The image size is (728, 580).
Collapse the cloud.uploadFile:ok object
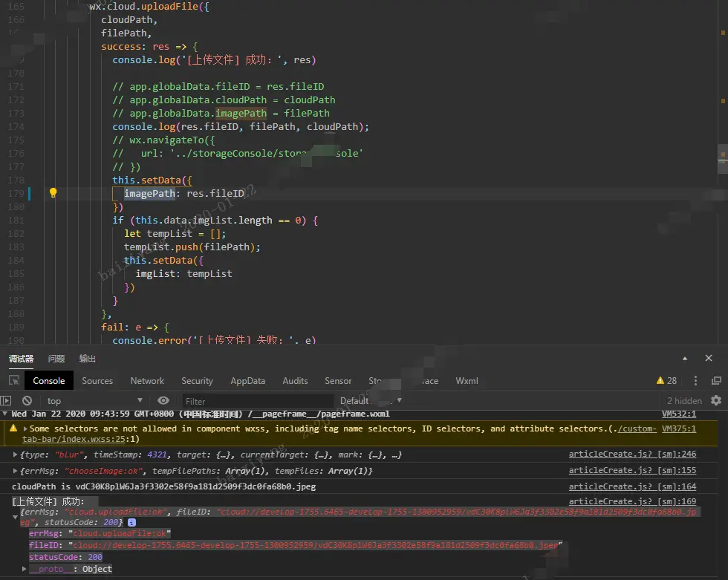15,516
